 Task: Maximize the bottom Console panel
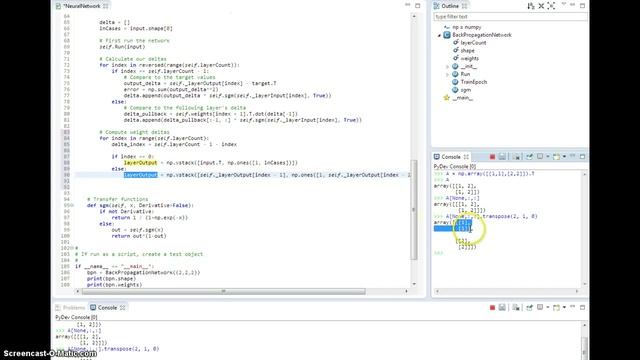click(582, 307)
